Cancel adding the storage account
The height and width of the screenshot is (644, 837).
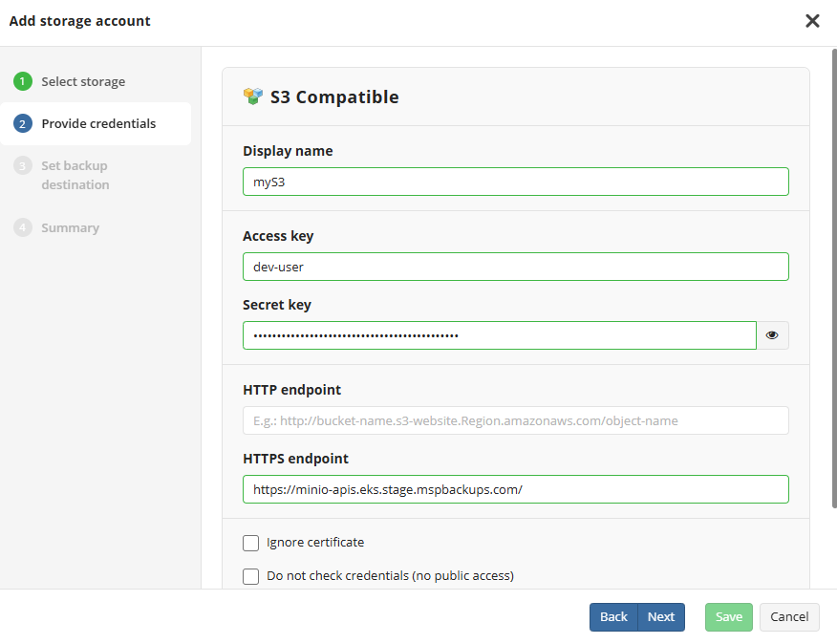point(789,617)
